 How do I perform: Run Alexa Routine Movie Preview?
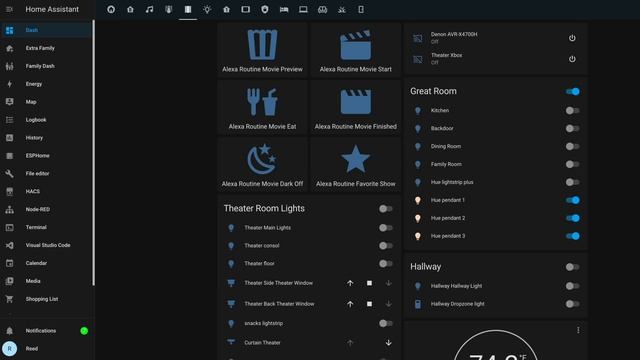262,50
